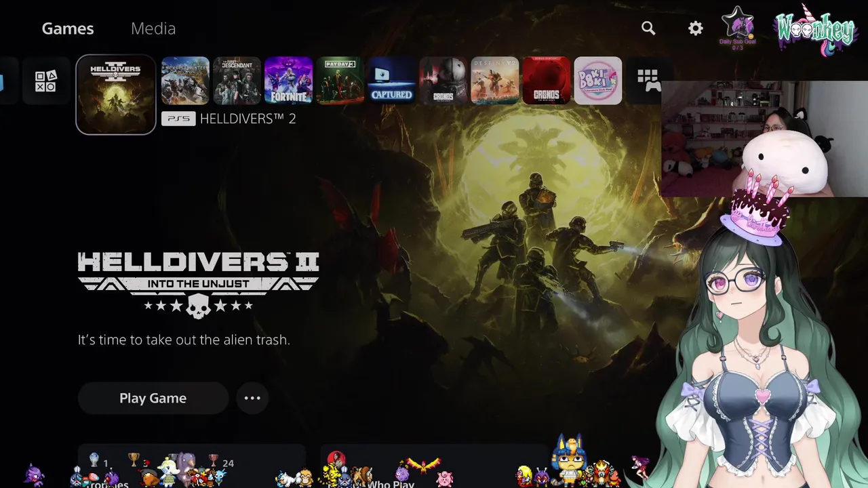
Task: Open the search magnifier icon
Action: tap(648, 28)
